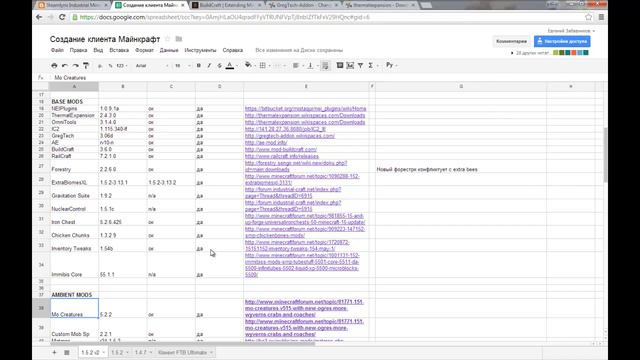Click the browser forward arrow
Image resolution: width=640 pixels, height=360 pixels.
(51, 17)
